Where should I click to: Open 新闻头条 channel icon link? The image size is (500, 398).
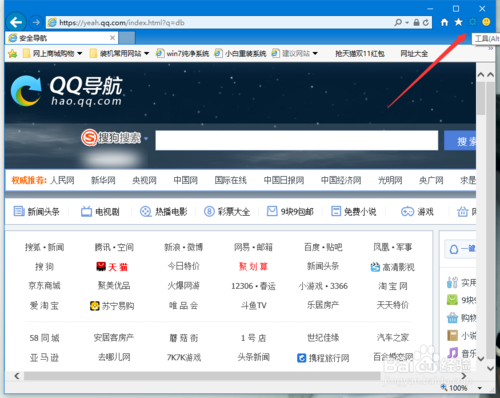[x=36, y=211]
